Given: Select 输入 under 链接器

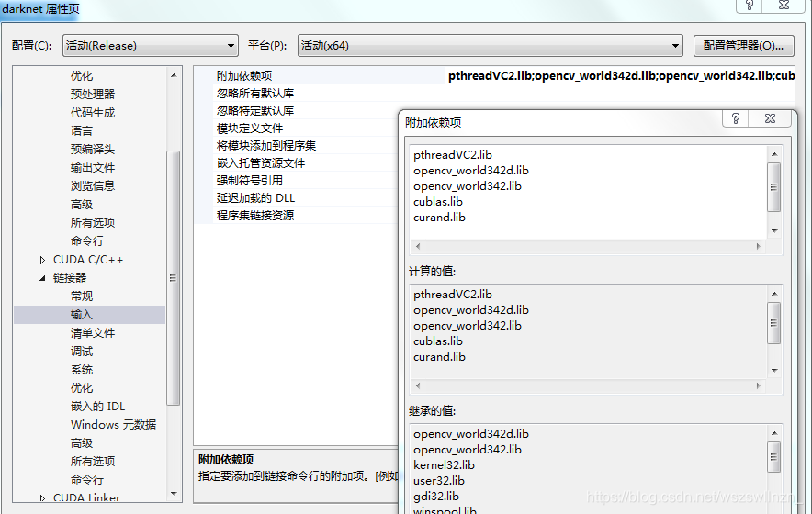Looking at the screenshot, I should pos(82,315).
